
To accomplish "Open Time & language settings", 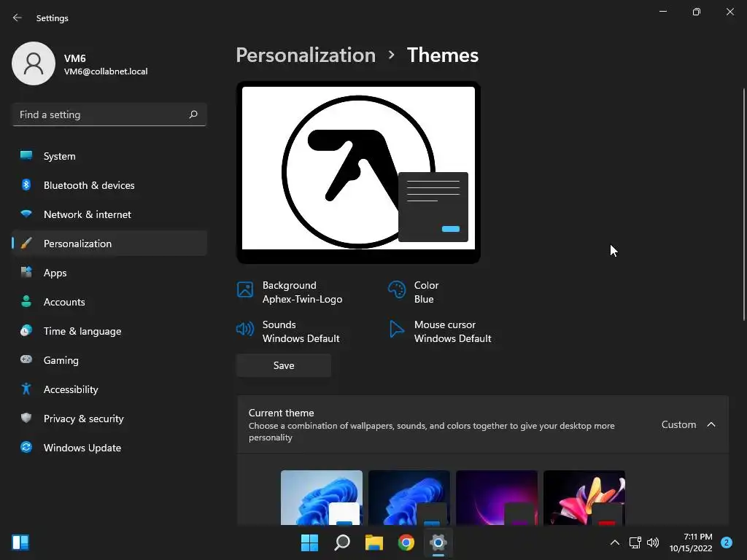I will (109, 330).
